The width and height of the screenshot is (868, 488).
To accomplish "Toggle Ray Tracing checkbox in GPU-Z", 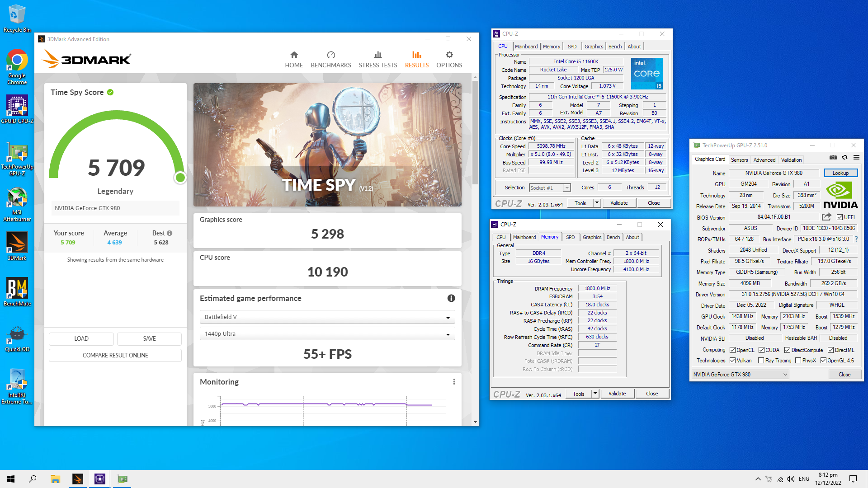I will [761, 361].
